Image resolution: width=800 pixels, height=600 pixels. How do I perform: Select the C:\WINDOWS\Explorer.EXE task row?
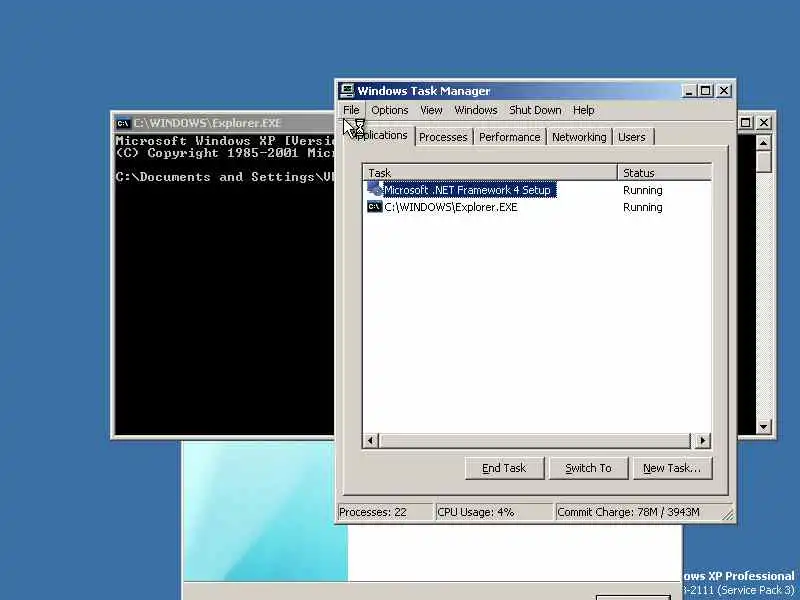(537, 207)
